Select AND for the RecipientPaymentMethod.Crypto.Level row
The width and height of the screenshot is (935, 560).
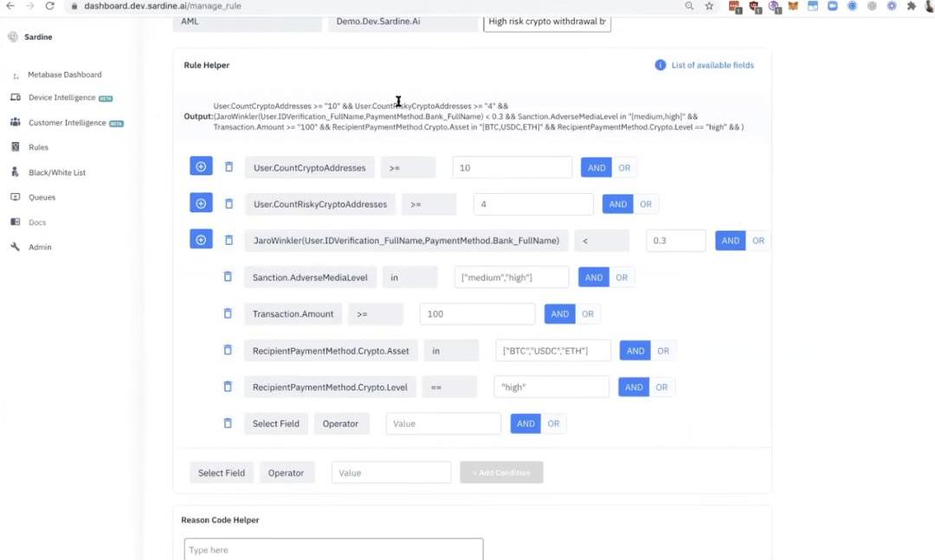click(x=634, y=387)
